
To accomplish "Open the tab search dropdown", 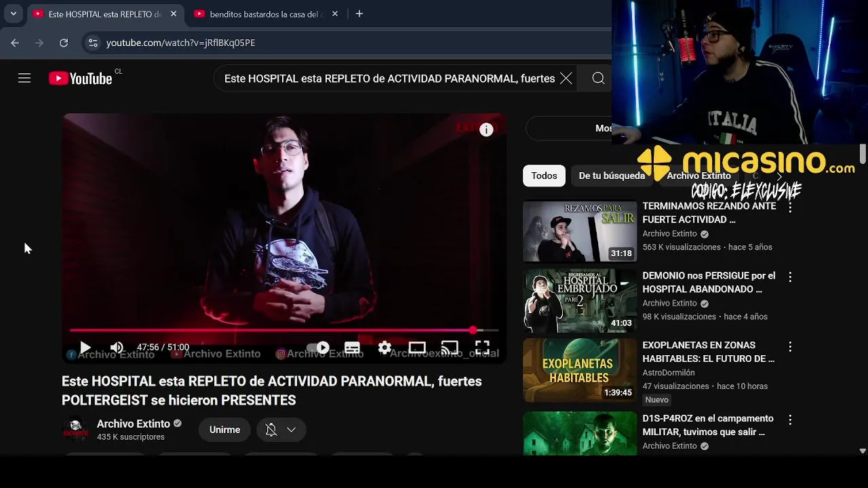I will (x=14, y=14).
